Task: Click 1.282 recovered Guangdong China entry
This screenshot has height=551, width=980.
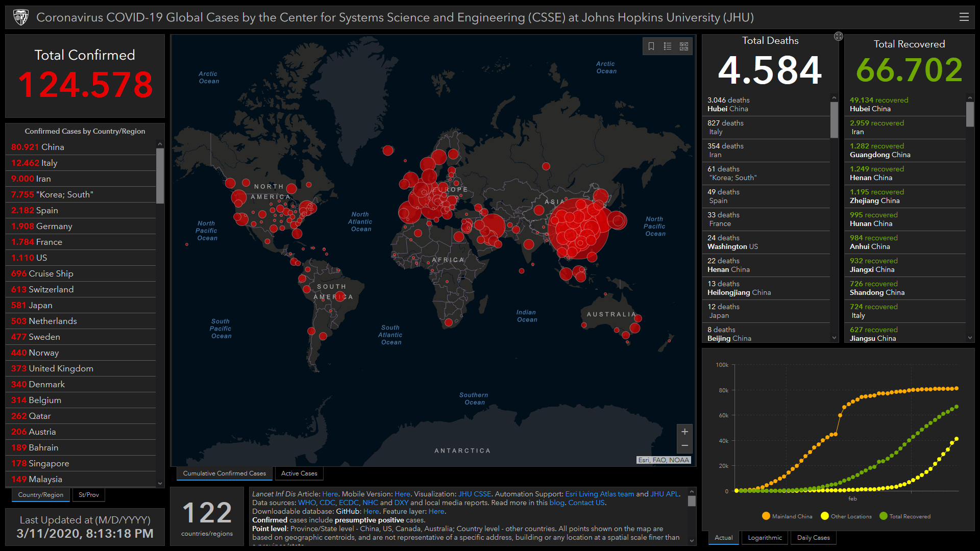Action: pyautogui.click(x=905, y=151)
